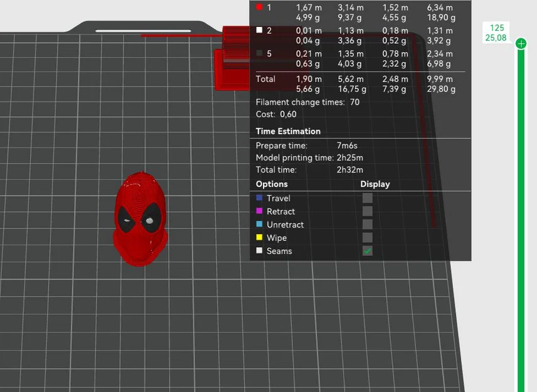Collapse the Options section header

271,184
